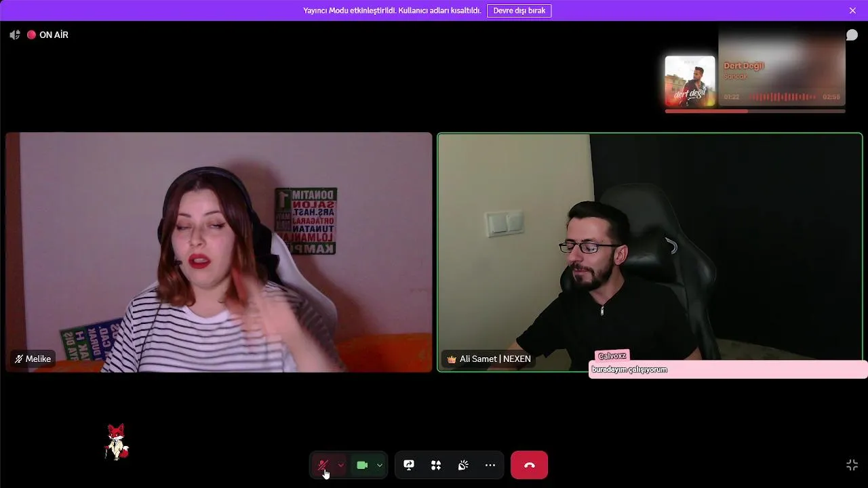Click the 'Dert Değil' song title
The height and width of the screenshot is (488, 868).
[743, 66]
